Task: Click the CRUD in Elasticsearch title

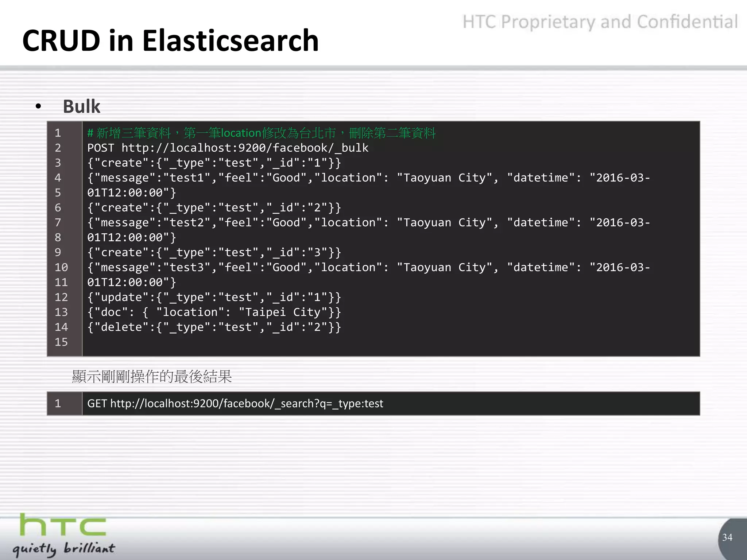Action: click(170, 40)
